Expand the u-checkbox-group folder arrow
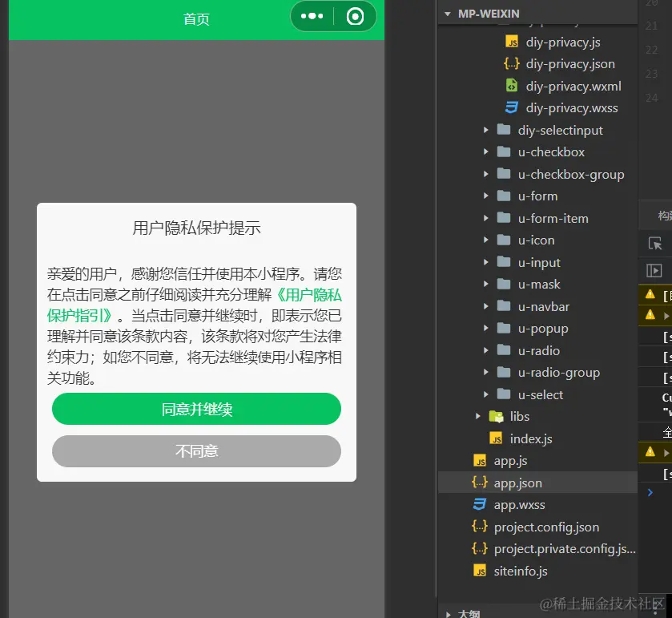The image size is (672, 618). [485, 174]
